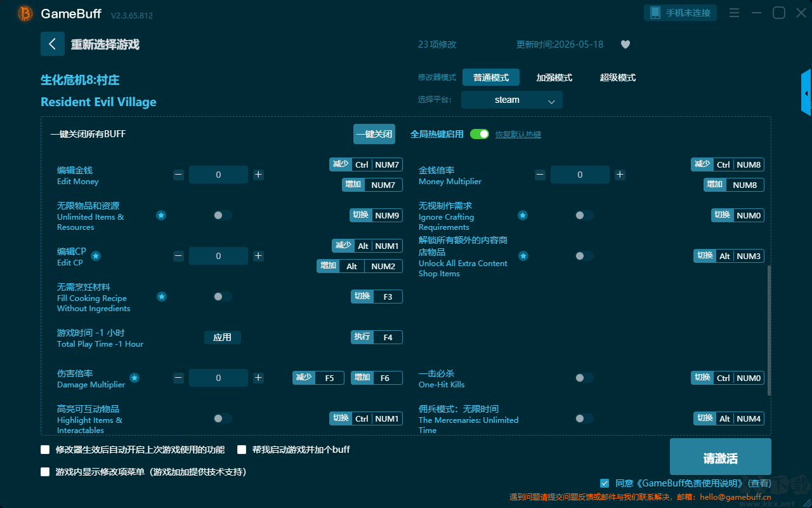The height and width of the screenshot is (508, 812).
Task: Click 一键关闭 button to disable all buffs
Action: point(374,134)
